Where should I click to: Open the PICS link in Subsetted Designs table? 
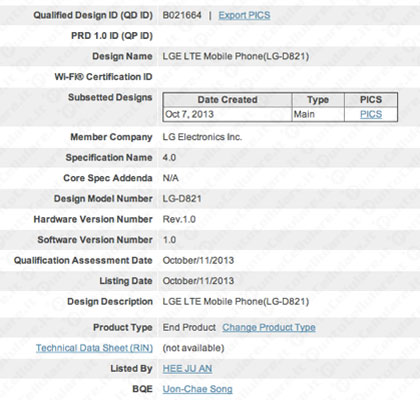coord(371,114)
